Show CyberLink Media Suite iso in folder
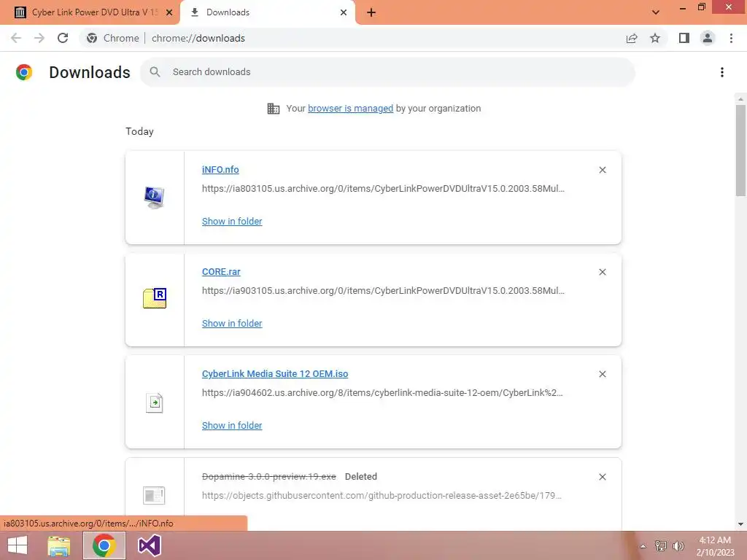Screen dimensions: 747x560 pyautogui.click(x=232, y=425)
